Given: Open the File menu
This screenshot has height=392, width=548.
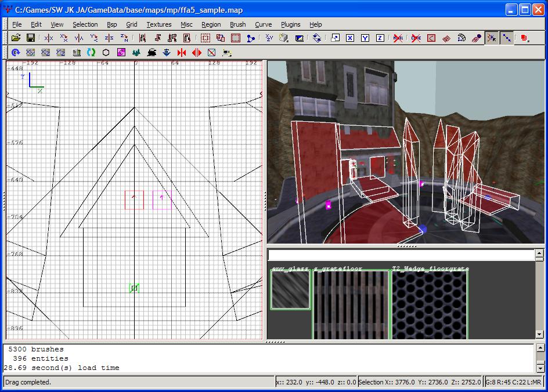Looking at the screenshot, I should tap(17, 24).
